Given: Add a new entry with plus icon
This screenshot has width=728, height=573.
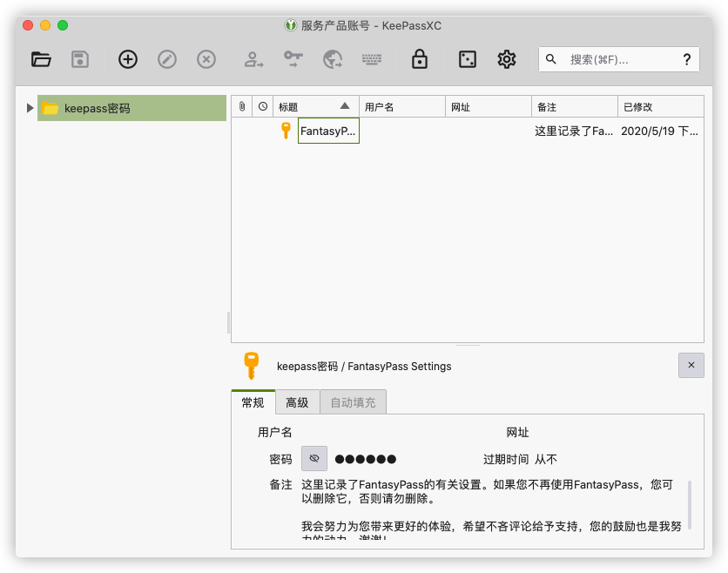Looking at the screenshot, I should (x=128, y=59).
